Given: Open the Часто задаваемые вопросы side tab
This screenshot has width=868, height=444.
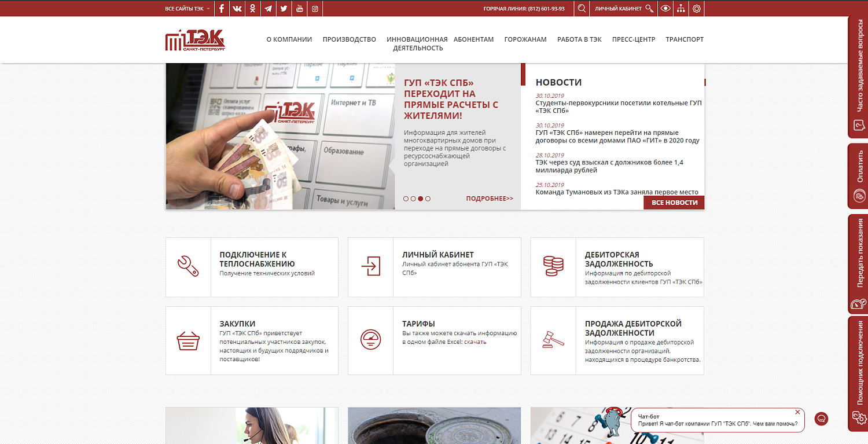Looking at the screenshot, I should [858, 76].
